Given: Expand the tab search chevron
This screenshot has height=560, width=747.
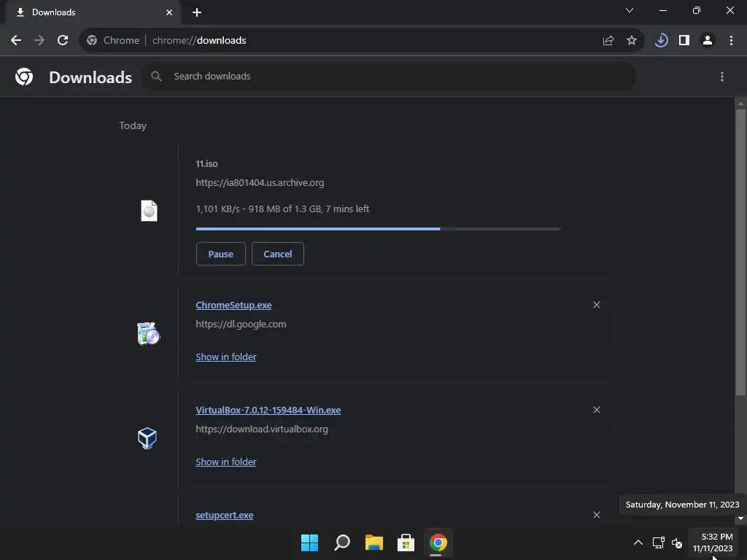Looking at the screenshot, I should pos(630,10).
